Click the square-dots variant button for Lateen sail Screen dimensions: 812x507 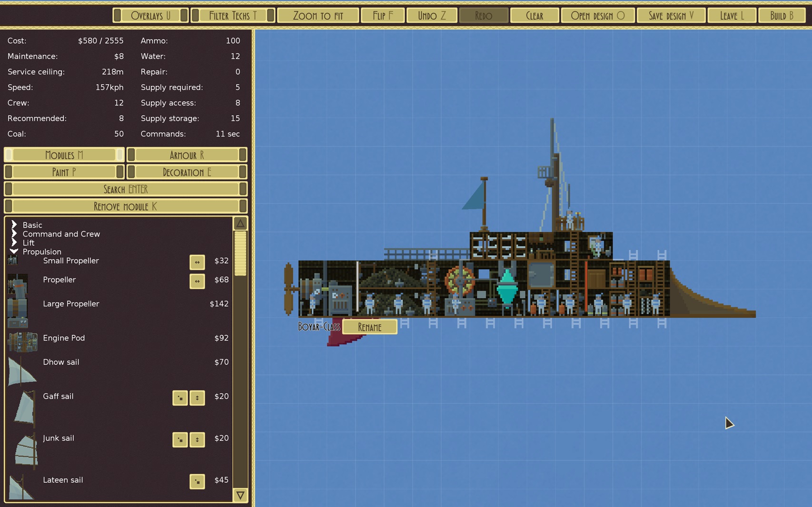[197, 481]
